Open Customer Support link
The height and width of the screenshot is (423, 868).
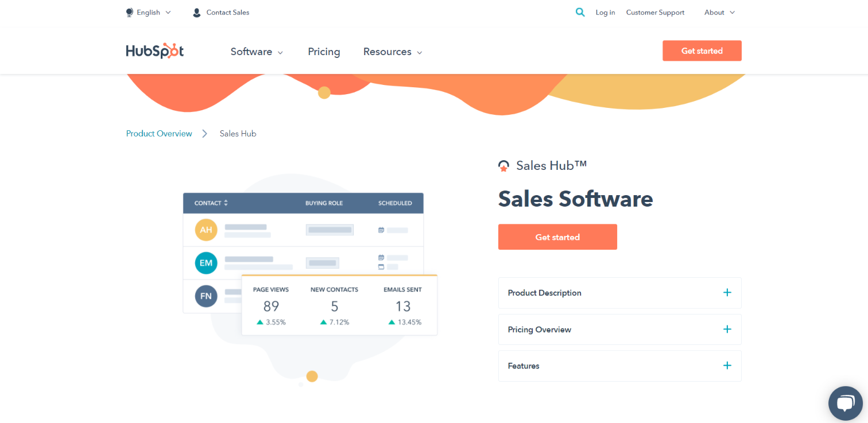[655, 12]
